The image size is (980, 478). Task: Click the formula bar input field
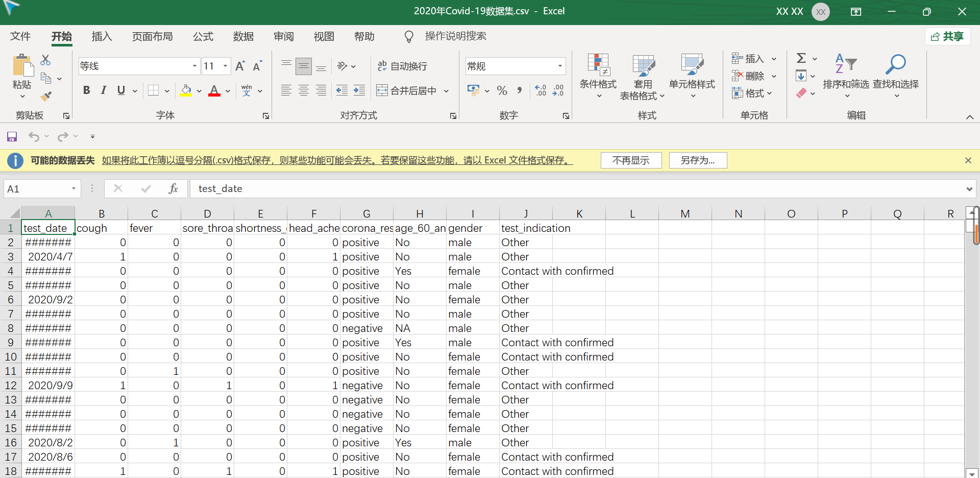(x=577, y=189)
